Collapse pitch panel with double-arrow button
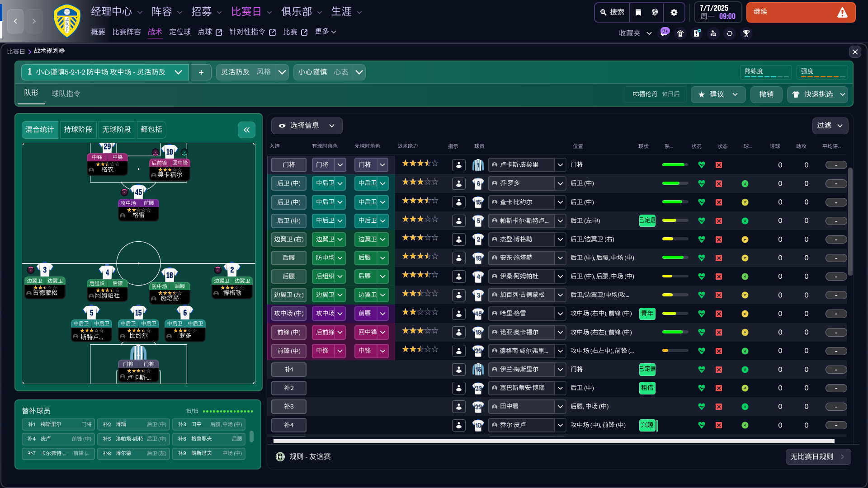Image resolution: width=868 pixels, height=488 pixels. (x=246, y=130)
